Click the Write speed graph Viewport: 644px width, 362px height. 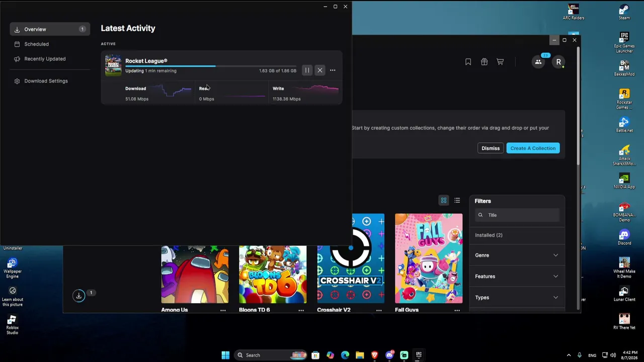point(315,89)
